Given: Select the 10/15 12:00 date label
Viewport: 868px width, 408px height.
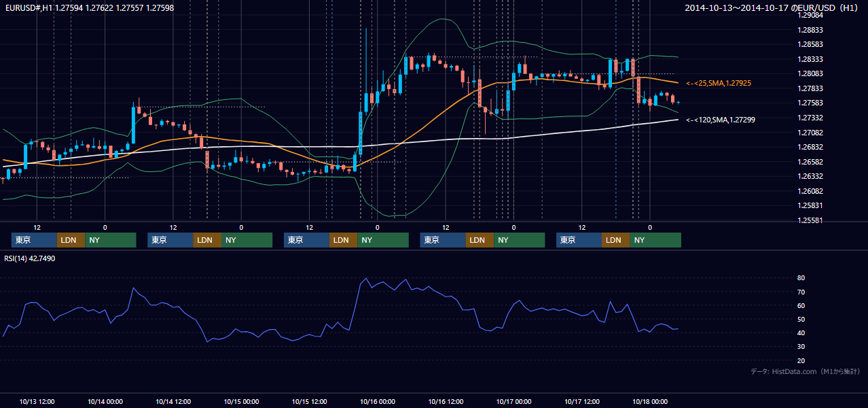Looking at the screenshot, I should [309, 401].
